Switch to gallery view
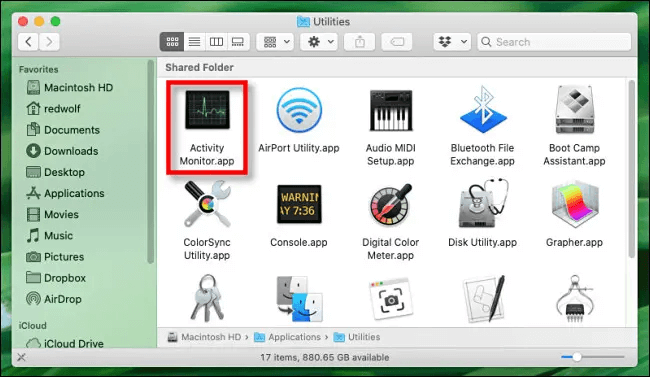650x377 pixels. pyautogui.click(x=238, y=42)
